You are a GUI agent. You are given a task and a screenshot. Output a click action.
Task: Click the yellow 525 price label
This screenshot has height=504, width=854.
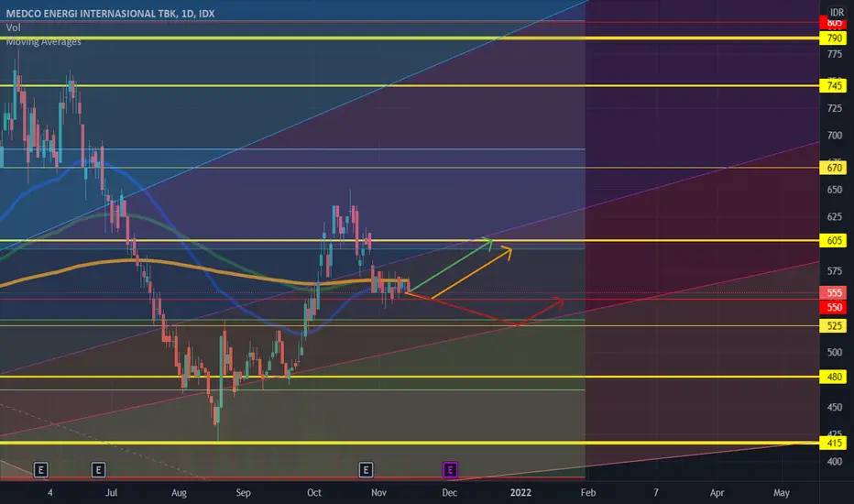pyautogui.click(x=833, y=326)
